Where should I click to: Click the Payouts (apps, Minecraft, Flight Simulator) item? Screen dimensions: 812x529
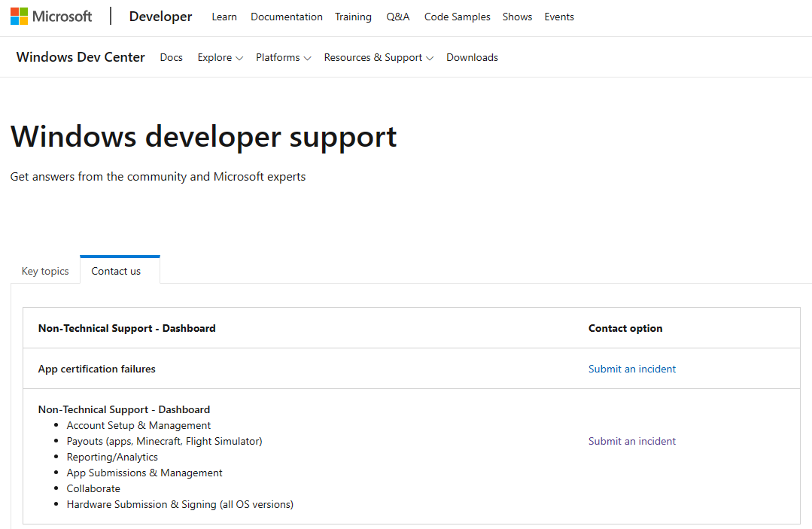[x=165, y=442]
